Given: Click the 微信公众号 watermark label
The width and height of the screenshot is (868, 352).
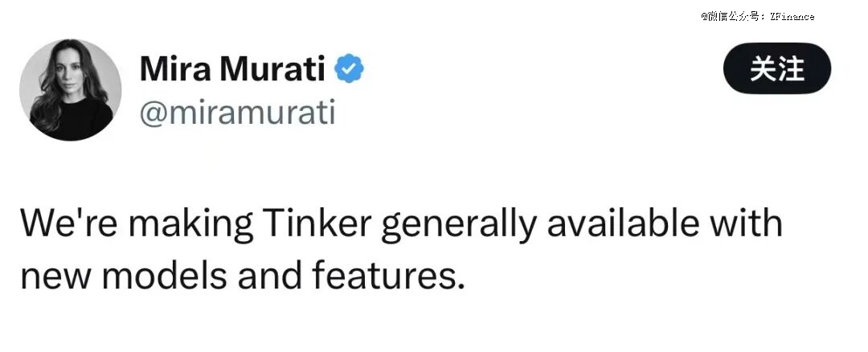Looking at the screenshot, I should pyautogui.click(x=735, y=17).
